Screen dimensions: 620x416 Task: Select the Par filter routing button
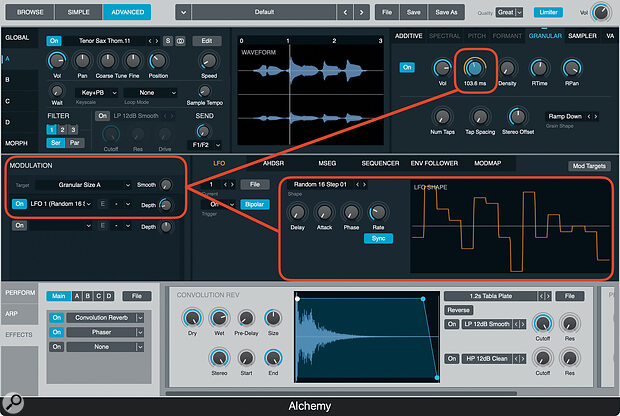75,143
